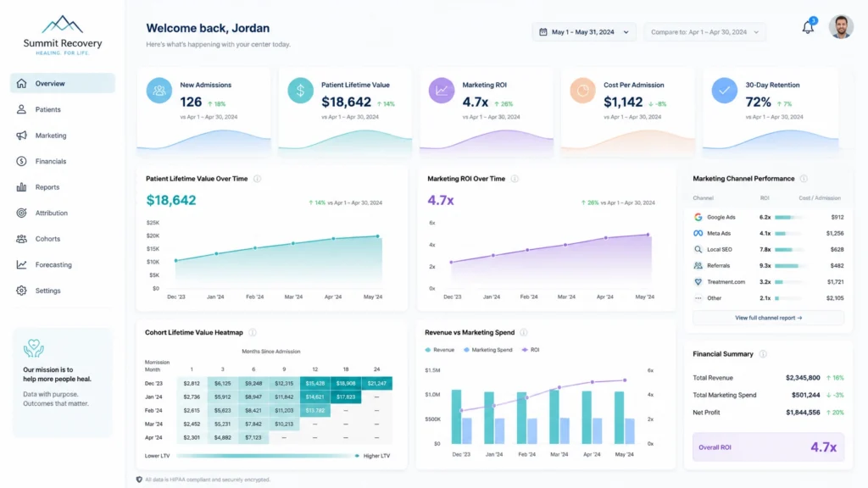Click the Overall ROI 4.7x card
868x488 pixels.
pyautogui.click(x=768, y=447)
